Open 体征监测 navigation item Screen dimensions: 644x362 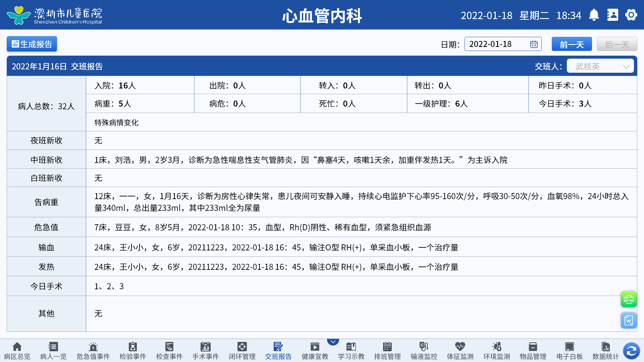pyautogui.click(x=460, y=351)
